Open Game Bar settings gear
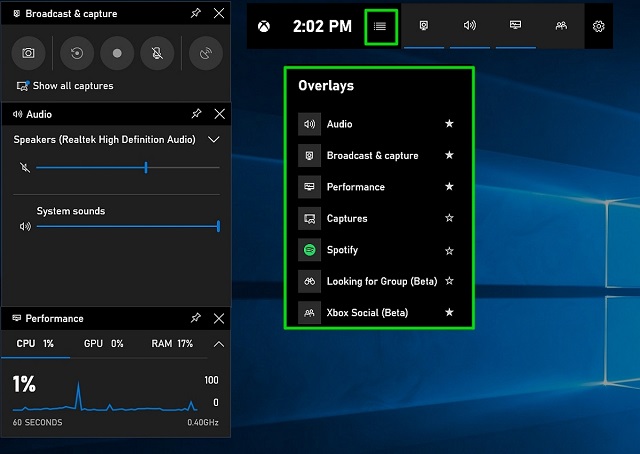 pyautogui.click(x=598, y=27)
